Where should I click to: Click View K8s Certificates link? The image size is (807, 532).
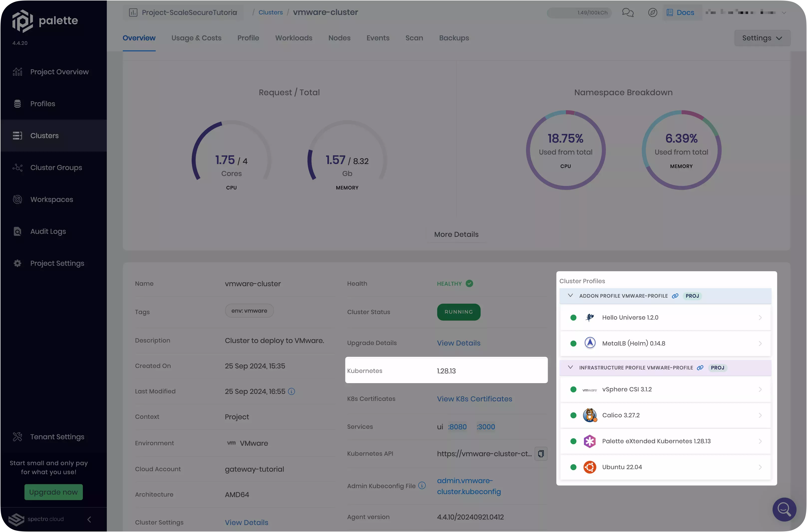point(474,399)
